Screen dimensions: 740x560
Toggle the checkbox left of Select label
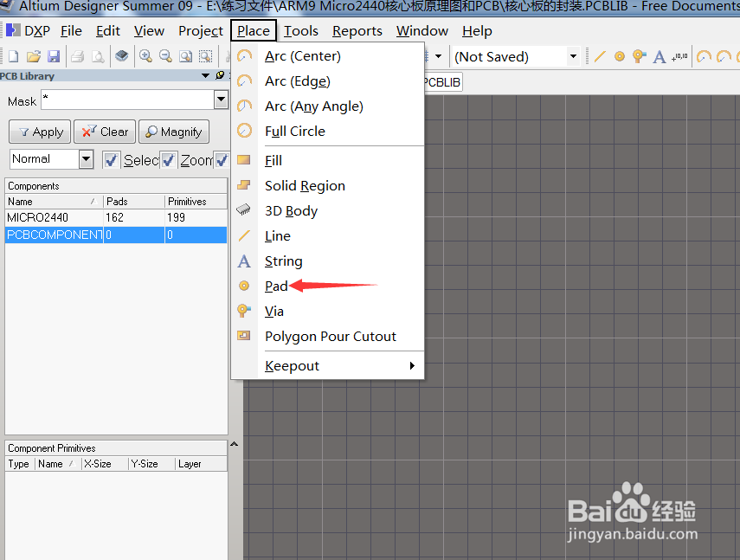pyautogui.click(x=112, y=160)
